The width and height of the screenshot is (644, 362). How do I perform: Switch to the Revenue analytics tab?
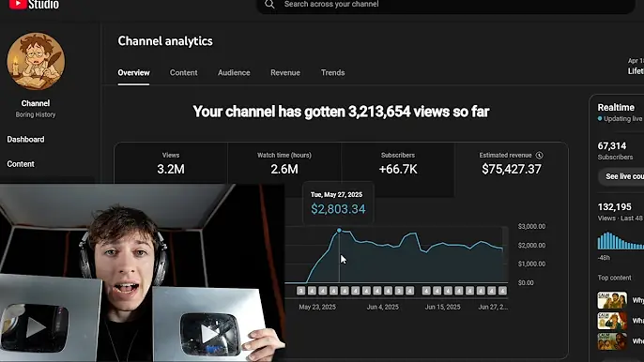click(285, 72)
